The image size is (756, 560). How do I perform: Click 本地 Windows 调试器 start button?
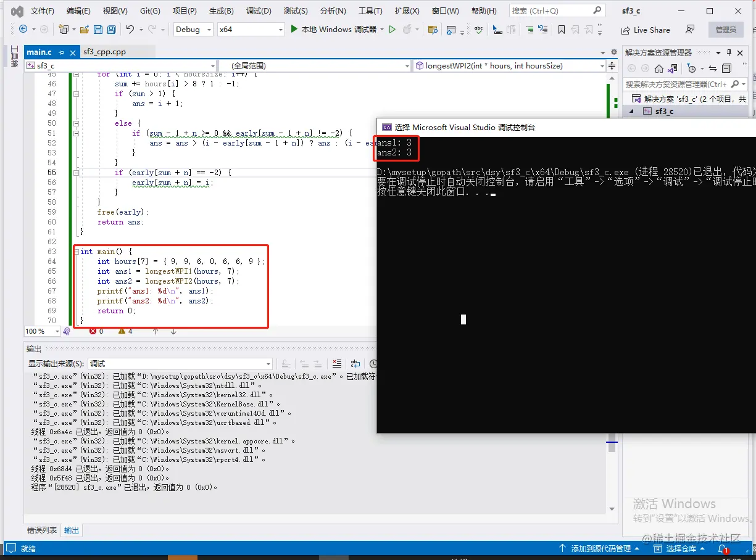(x=333, y=29)
